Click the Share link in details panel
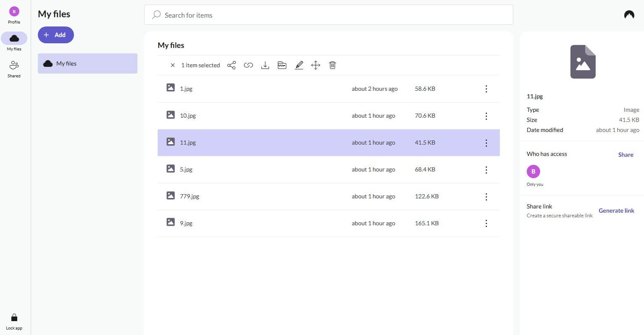Image resolution: width=644 pixels, height=335 pixels. pyautogui.click(x=626, y=155)
